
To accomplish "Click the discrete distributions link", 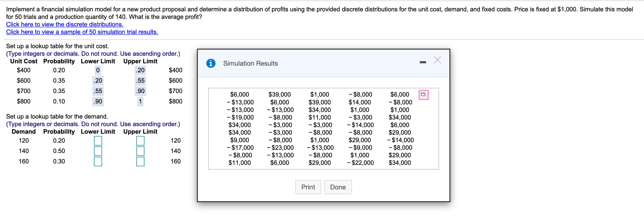I will [x=65, y=24].
